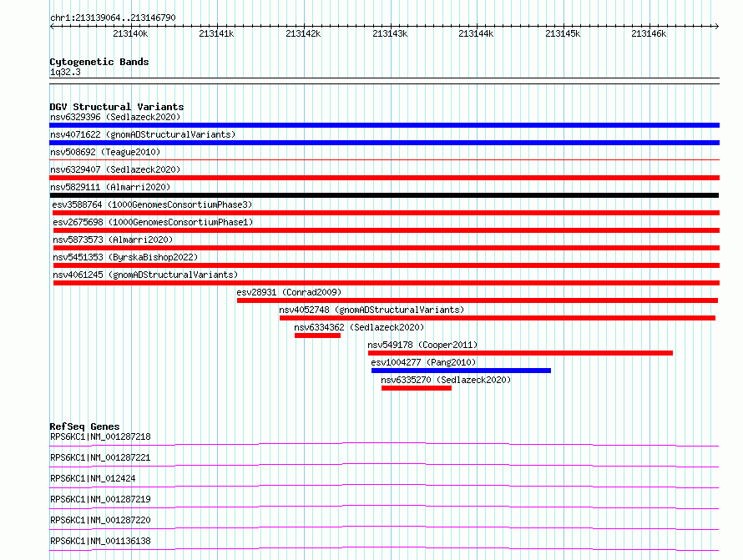The width and height of the screenshot is (743, 560).
Task: Click the red bar under esv28931
Action: (x=478, y=300)
